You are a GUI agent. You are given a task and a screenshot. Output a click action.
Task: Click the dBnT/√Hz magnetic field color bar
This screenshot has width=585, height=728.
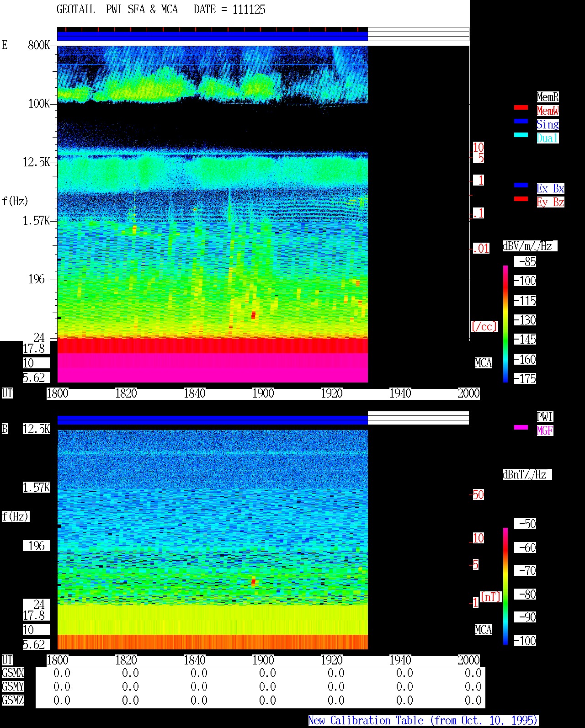point(505,586)
